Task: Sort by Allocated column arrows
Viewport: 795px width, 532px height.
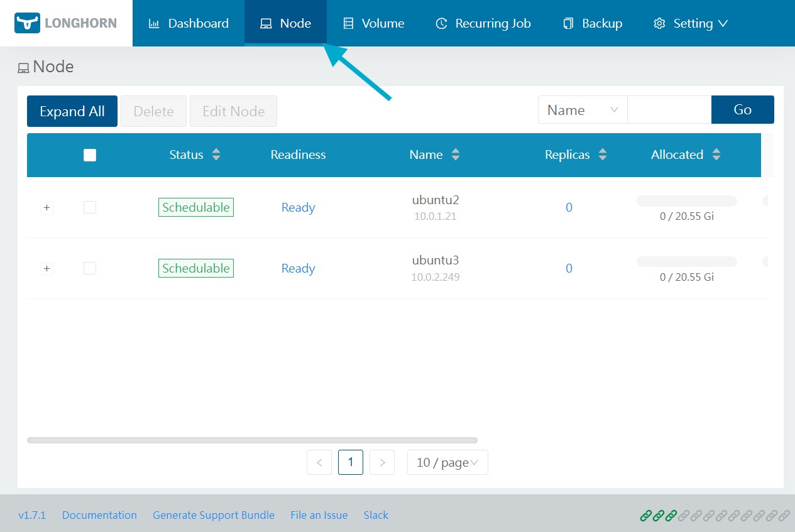Action: (716, 155)
